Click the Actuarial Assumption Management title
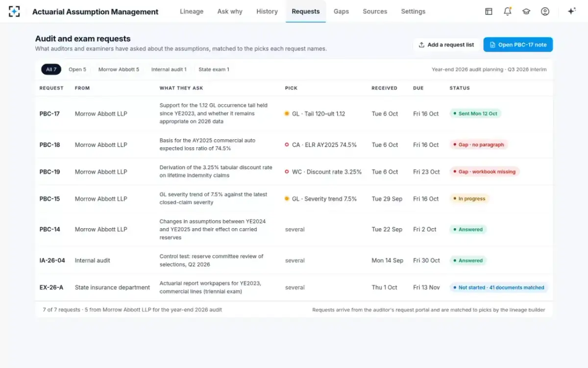This screenshot has width=588, height=368. point(95,12)
